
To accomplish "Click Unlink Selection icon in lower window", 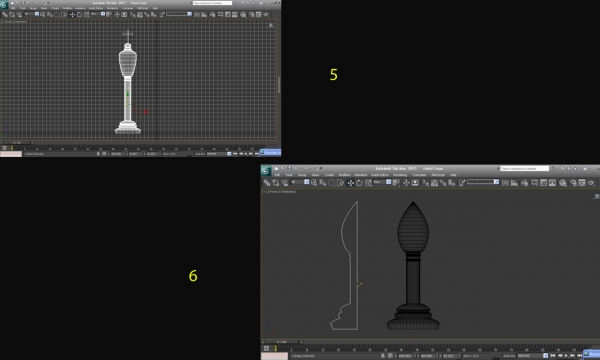I will coord(276,183).
